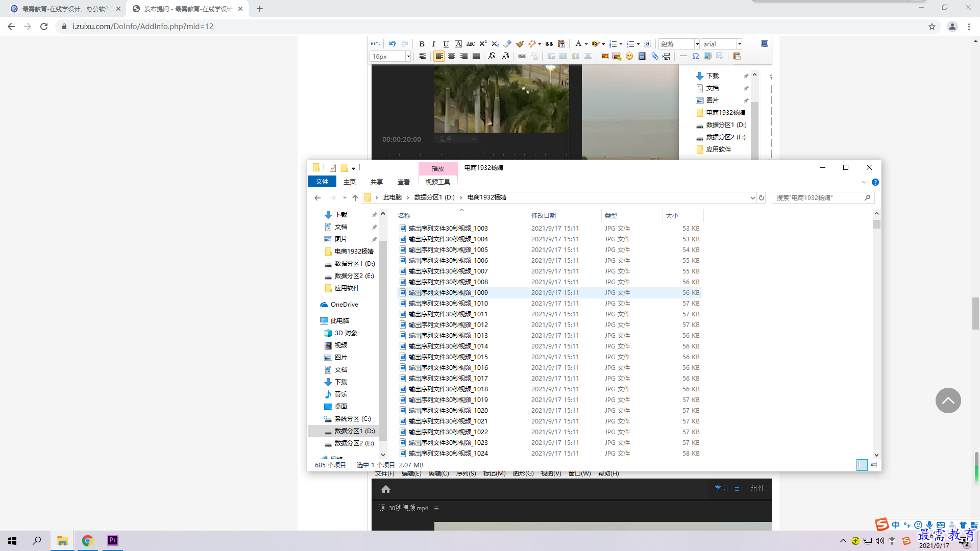Click 数据分区1 (D:) breadcrumb in address bar
The height and width of the screenshot is (551, 980).
point(434,197)
